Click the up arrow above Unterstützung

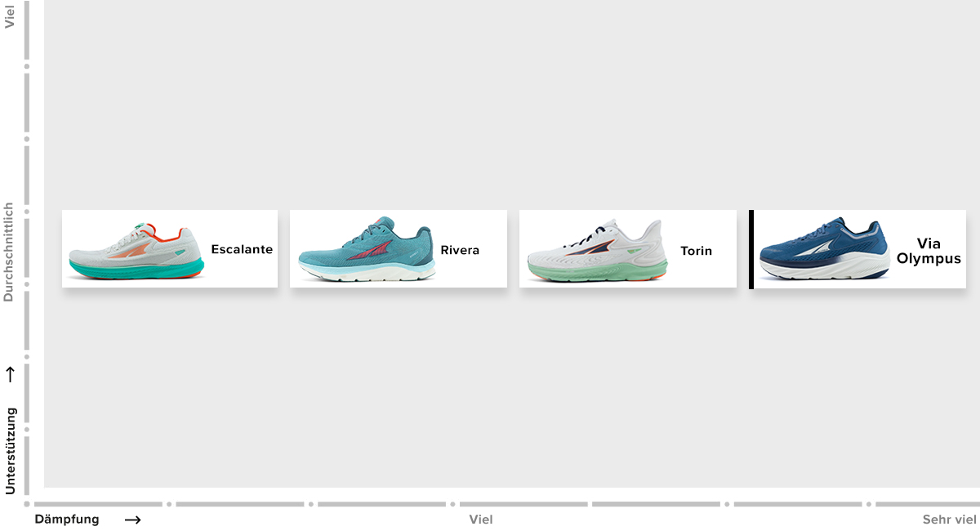[x=10, y=375]
